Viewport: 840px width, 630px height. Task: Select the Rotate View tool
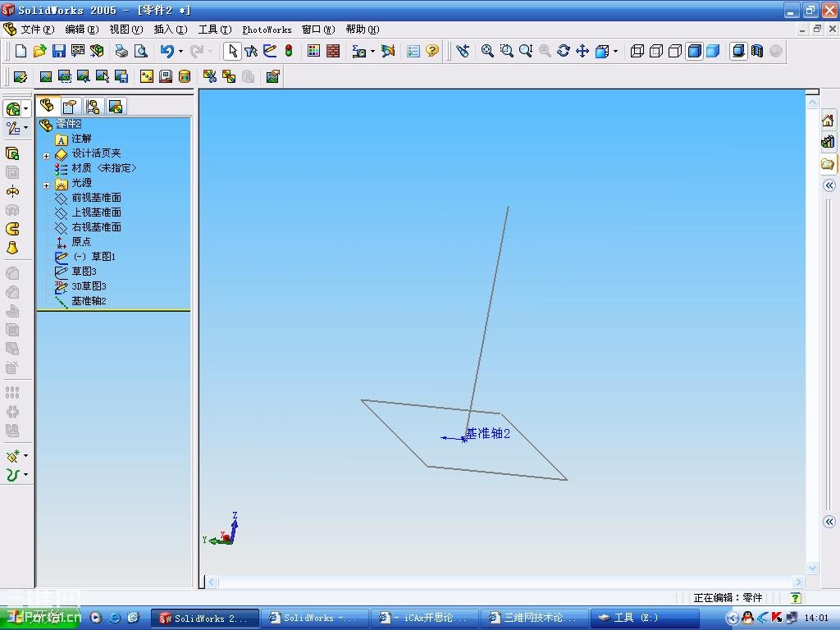point(564,51)
